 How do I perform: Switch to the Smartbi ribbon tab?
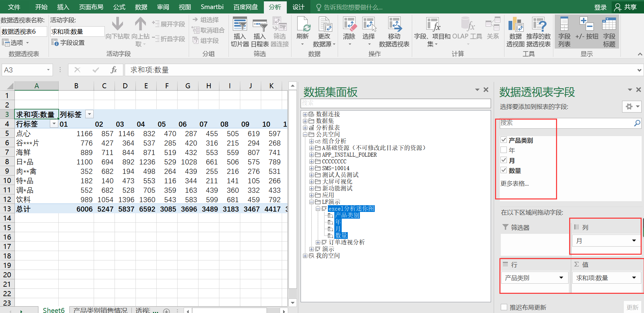(212, 7)
